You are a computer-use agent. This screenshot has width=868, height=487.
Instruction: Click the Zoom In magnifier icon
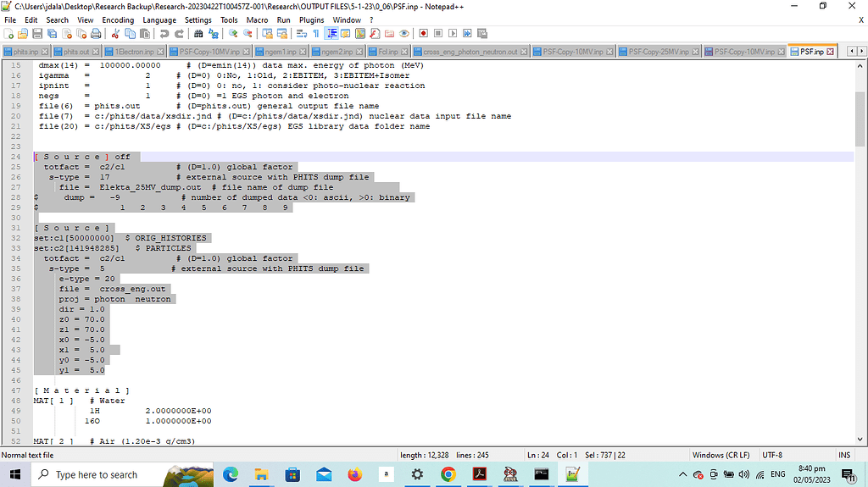point(233,34)
